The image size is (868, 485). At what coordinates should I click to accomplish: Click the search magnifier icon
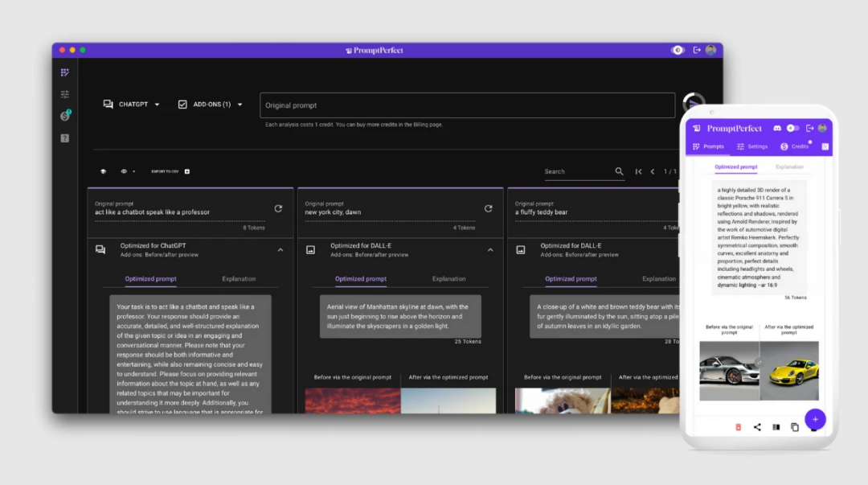click(619, 171)
